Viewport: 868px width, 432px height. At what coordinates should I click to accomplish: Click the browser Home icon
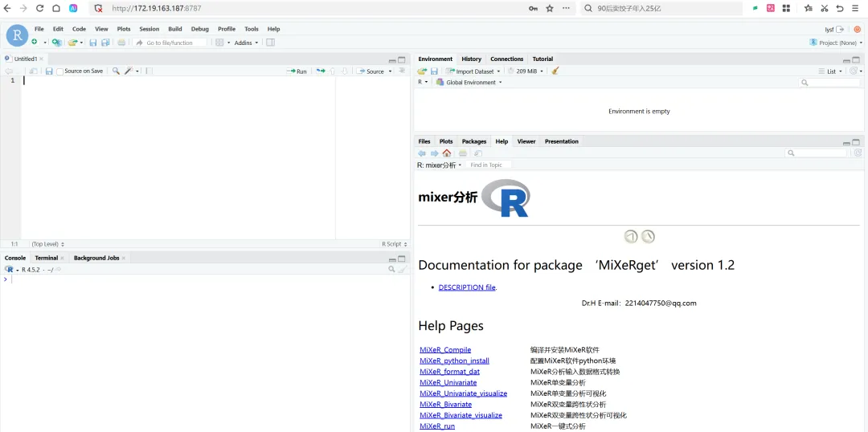56,8
